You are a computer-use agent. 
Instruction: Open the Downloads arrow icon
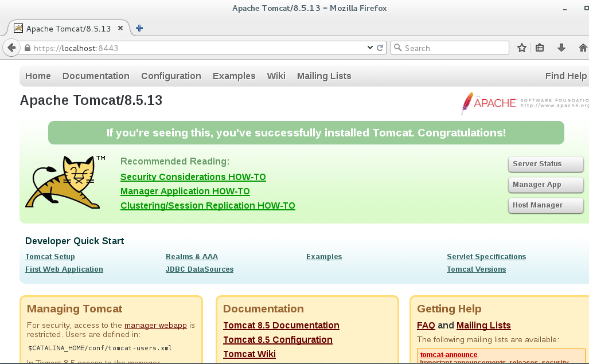point(561,48)
